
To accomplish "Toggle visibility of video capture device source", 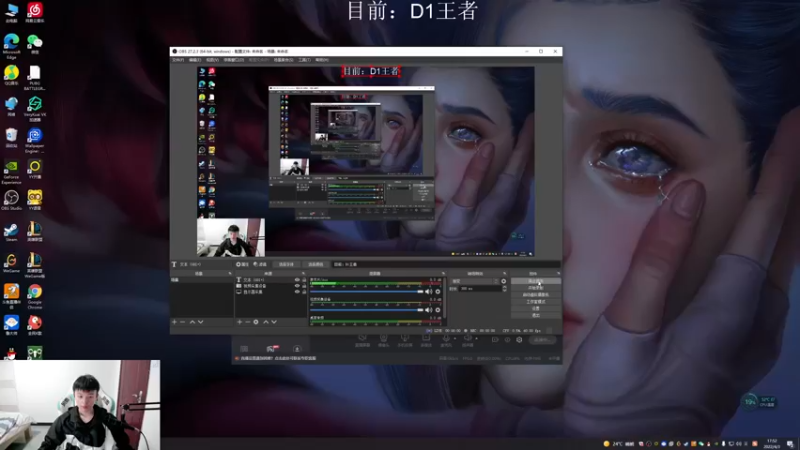I will point(297,286).
